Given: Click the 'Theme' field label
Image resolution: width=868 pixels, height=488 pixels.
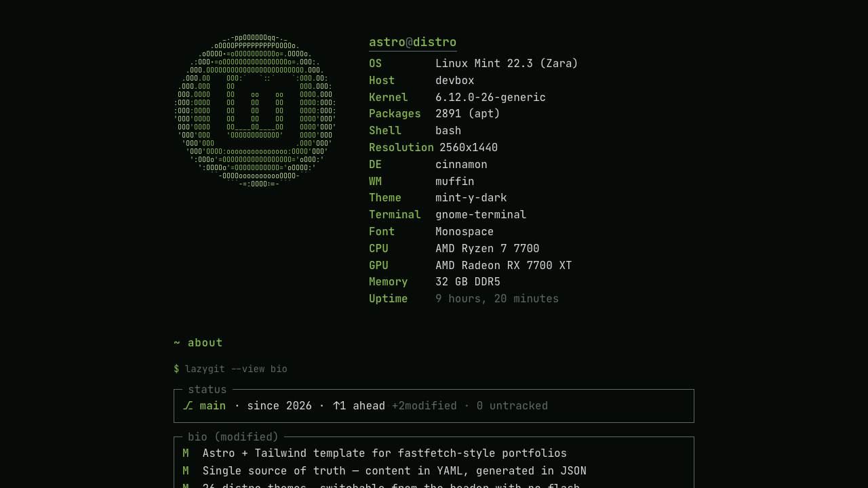Looking at the screenshot, I should coord(385,198).
